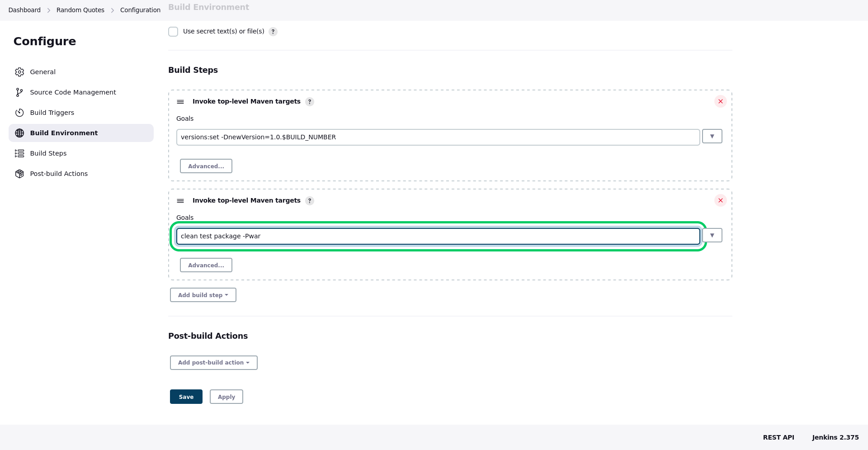Save the job configuration
The image size is (868, 450).
186,397
